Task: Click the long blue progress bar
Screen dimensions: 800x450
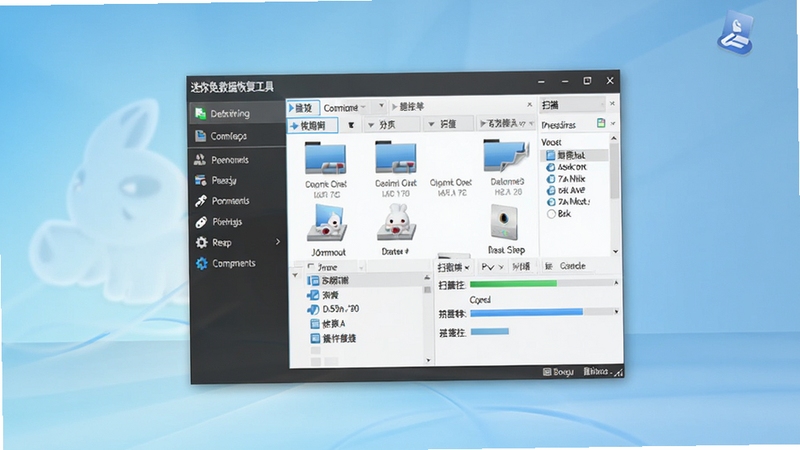Action: click(540, 312)
